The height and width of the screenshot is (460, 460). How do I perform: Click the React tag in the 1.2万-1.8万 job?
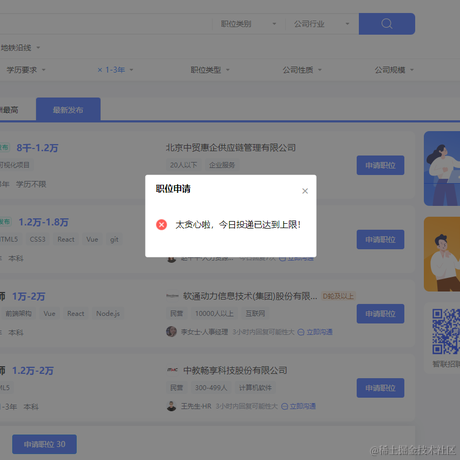pos(66,239)
